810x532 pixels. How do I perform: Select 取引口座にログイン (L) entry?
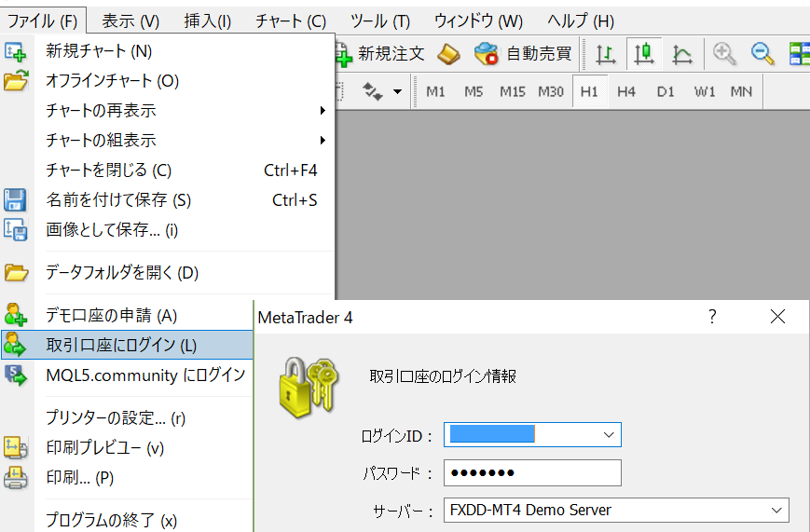[x=127, y=345]
